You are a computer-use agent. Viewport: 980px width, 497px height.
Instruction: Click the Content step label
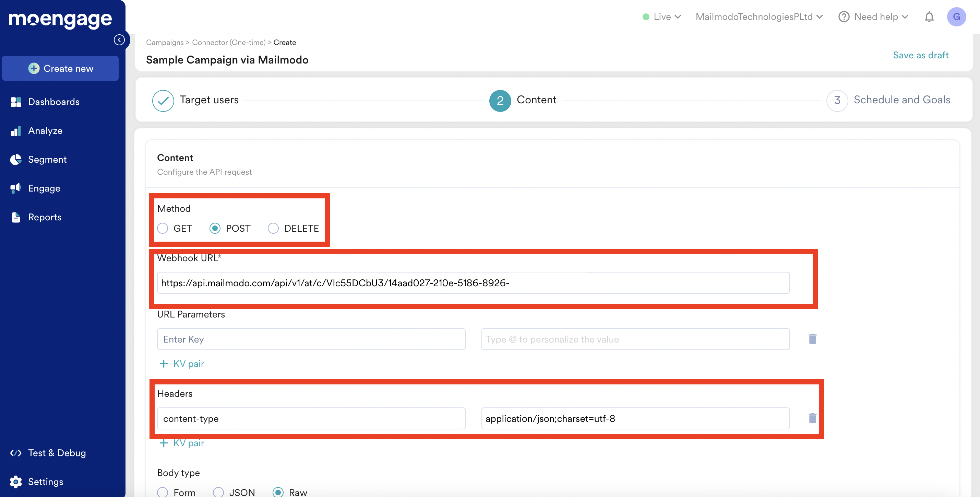(536, 100)
